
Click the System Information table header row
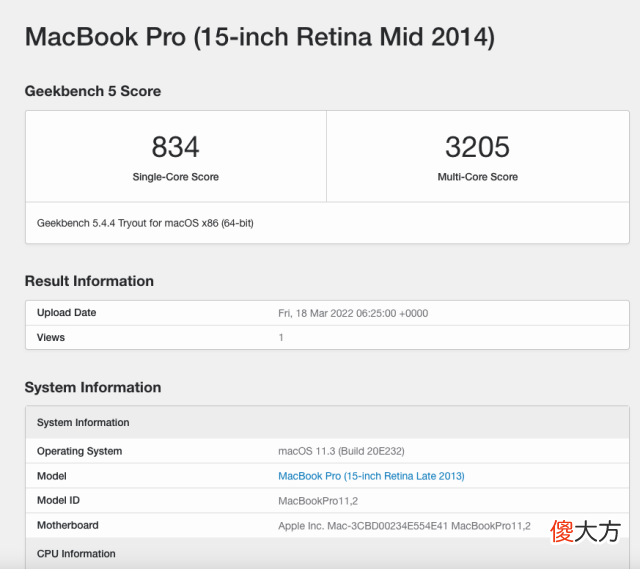pyautogui.click(x=327, y=422)
